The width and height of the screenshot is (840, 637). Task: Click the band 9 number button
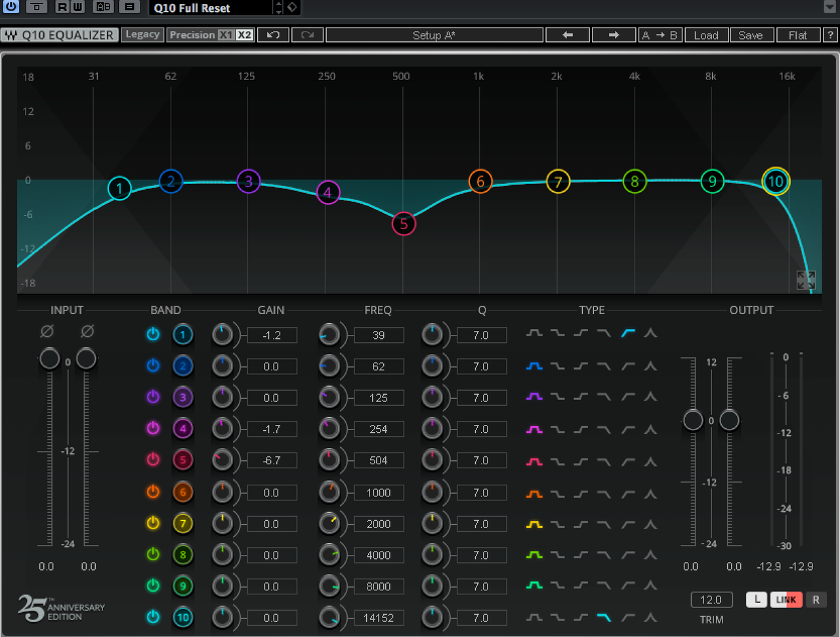pyautogui.click(x=183, y=586)
